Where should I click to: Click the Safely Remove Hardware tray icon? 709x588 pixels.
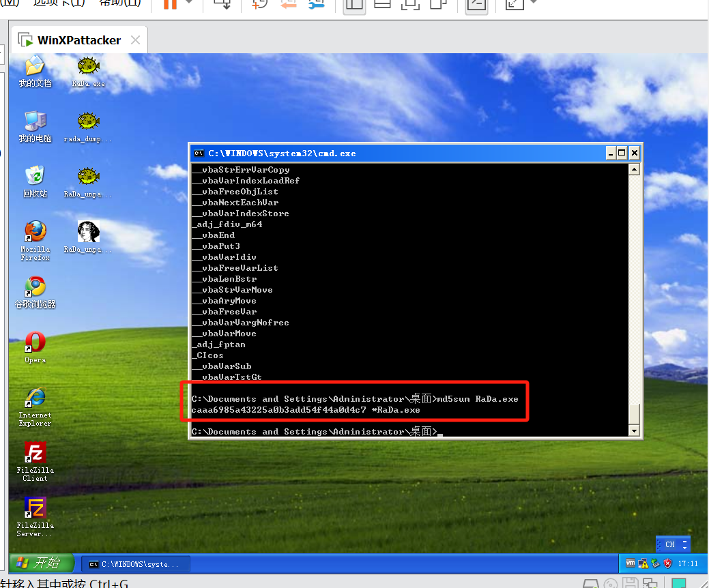655,563
